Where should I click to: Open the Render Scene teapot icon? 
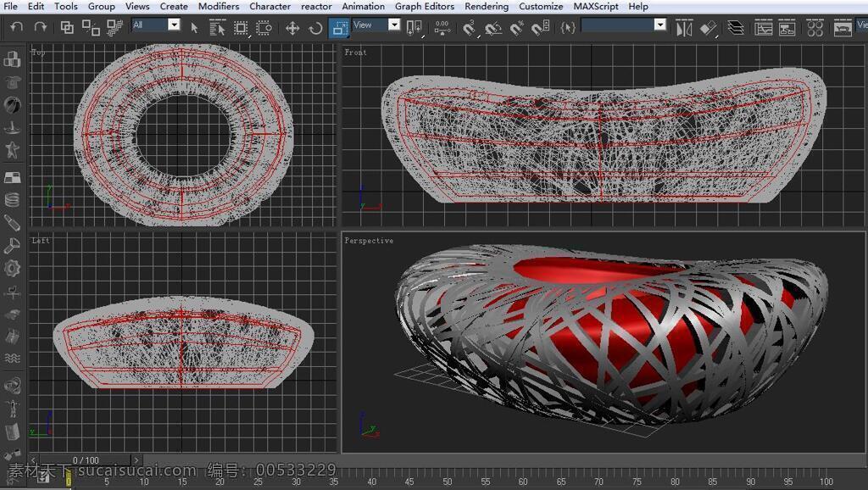click(x=843, y=28)
